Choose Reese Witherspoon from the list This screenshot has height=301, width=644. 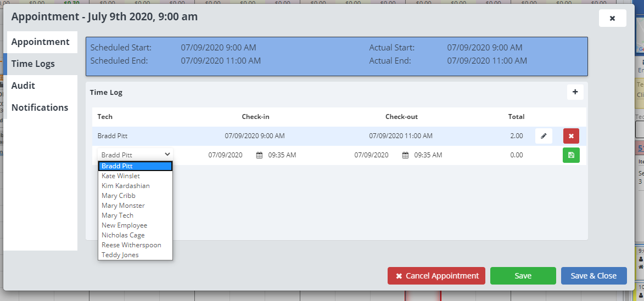click(x=131, y=245)
